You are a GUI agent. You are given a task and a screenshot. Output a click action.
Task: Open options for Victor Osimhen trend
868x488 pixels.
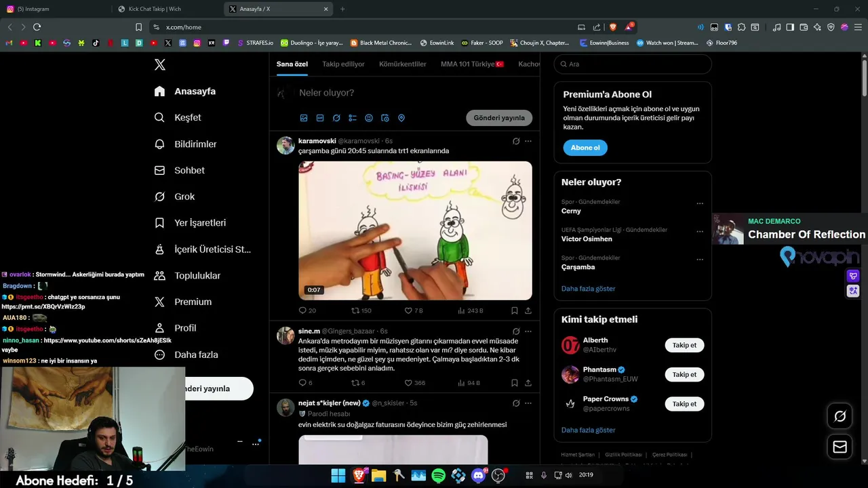[700, 232]
